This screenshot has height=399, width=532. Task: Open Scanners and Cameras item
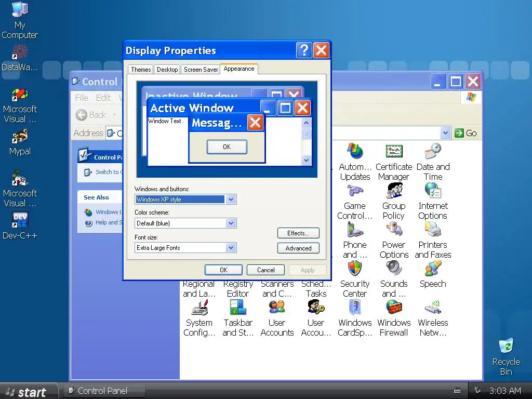point(277,289)
